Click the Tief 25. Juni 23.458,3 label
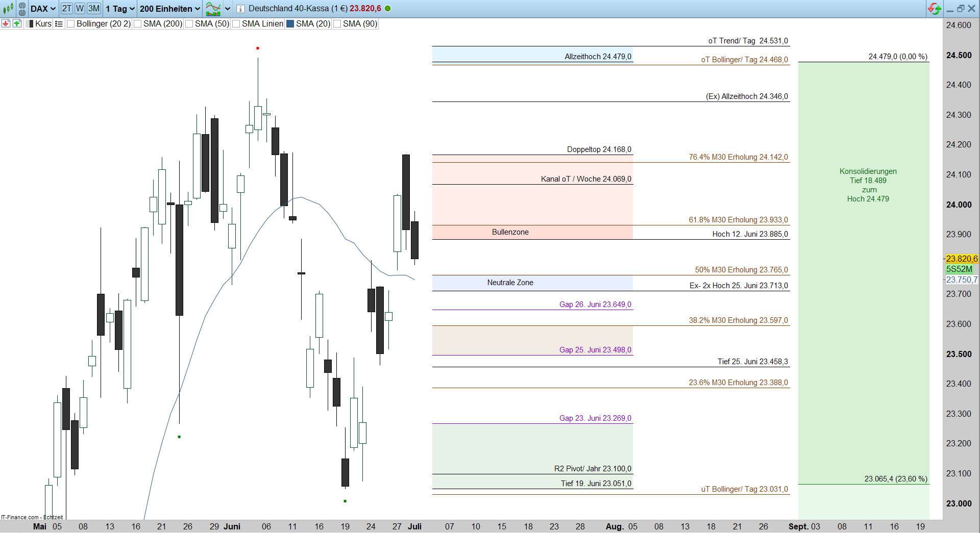The width and height of the screenshot is (980, 533). click(x=752, y=362)
